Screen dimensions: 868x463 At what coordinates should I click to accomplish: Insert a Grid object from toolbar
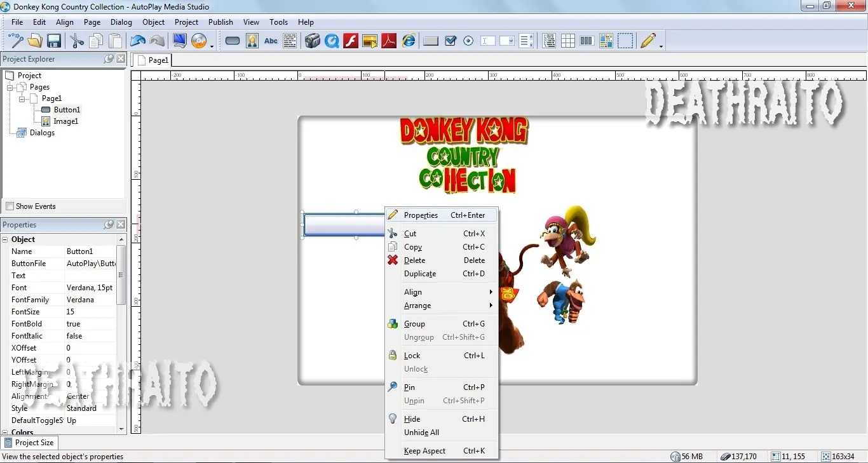click(x=568, y=41)
